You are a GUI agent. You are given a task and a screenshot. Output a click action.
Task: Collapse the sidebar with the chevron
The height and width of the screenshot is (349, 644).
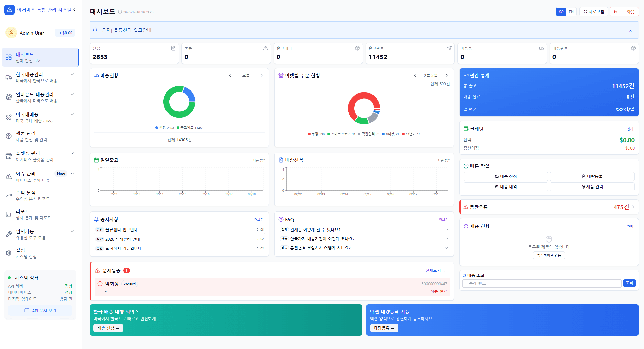(75, 10)
